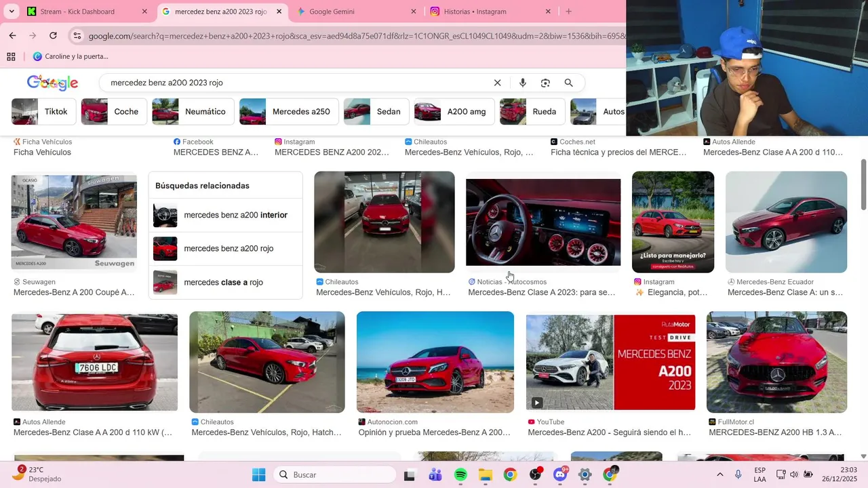Screen dimensions: 868x488
Task: Click the taskbar Buscar search box
Action: point(335,475)
